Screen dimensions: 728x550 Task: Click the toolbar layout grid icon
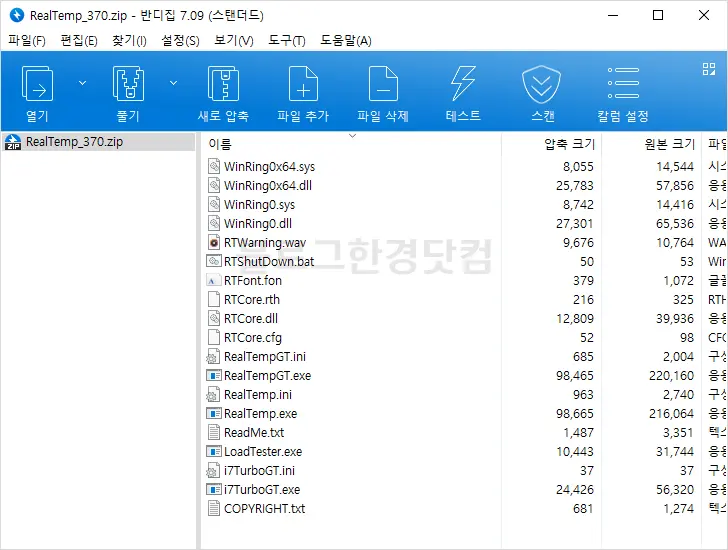click(708, 69)
